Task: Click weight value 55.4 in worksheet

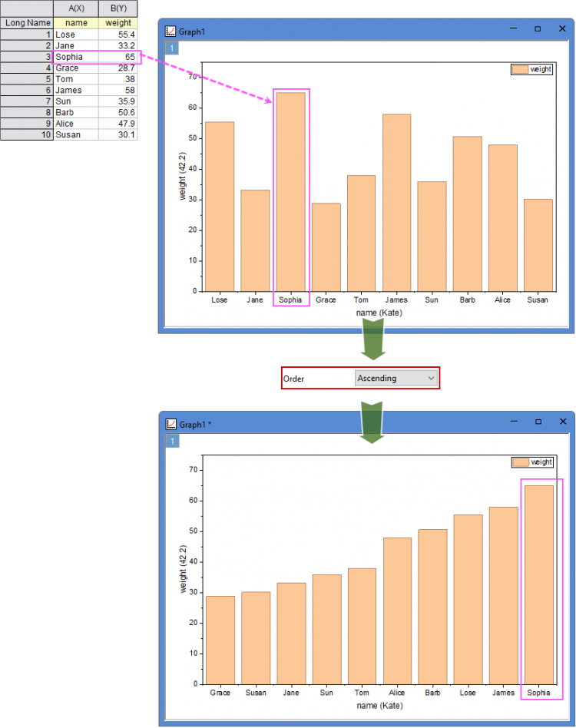Action: click(118, 35)
